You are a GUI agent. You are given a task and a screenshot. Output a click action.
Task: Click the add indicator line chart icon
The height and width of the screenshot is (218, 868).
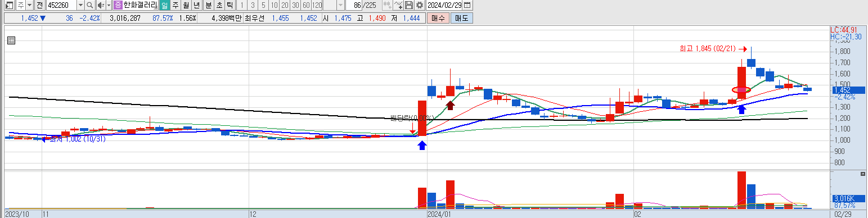tap(398, 5)
